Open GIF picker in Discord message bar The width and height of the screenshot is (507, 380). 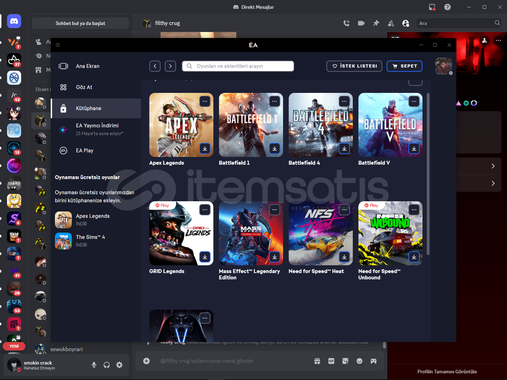[331, 361]
